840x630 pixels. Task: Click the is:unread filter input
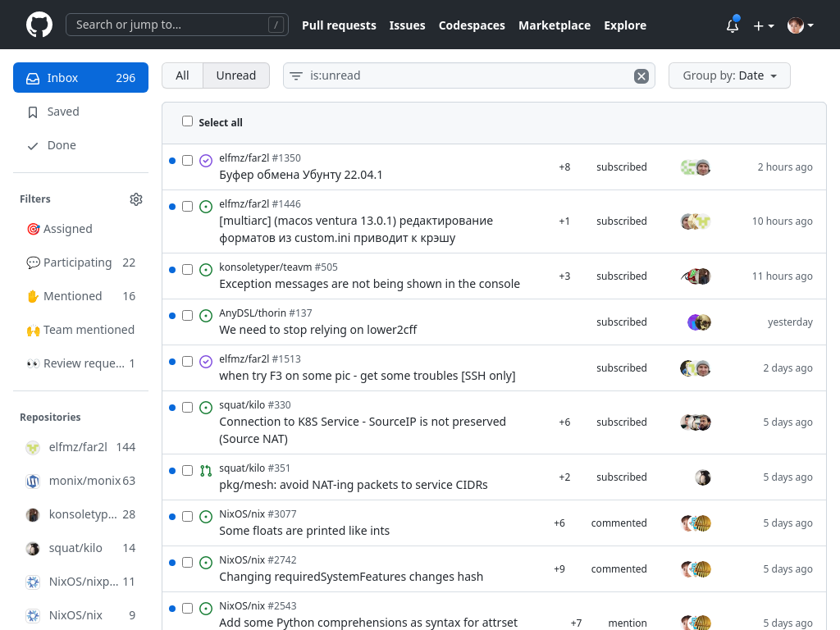point(468,75)
